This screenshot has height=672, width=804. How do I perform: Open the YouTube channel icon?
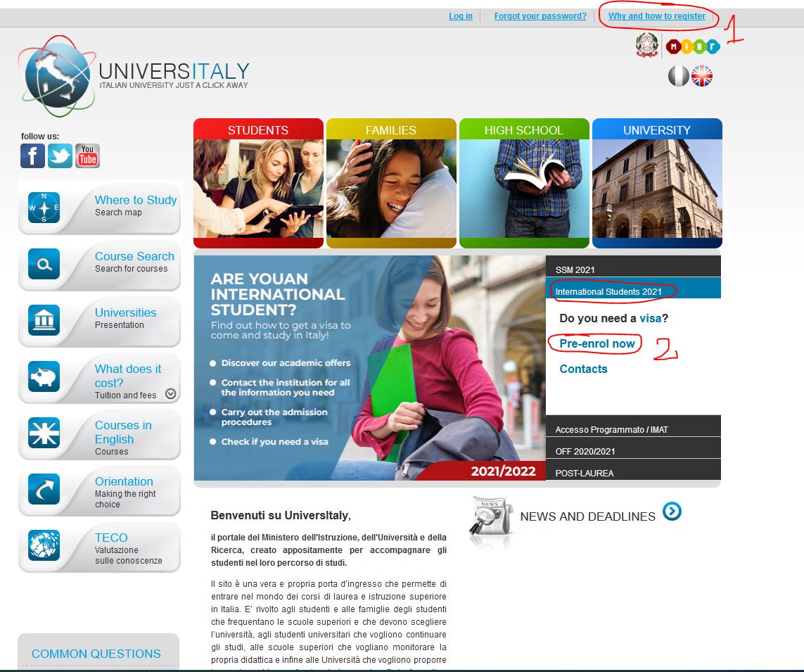(x=88, y=156)
